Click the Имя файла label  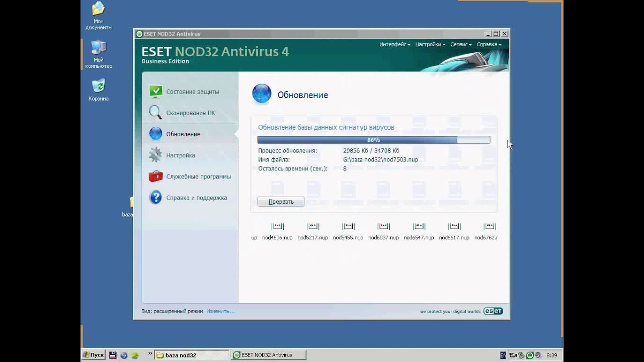click(x=274, y=159)
